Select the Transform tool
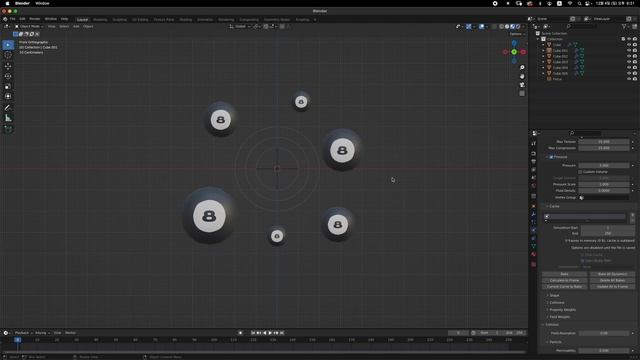The width and height of the screenshot is (640, 360). tap(8, 97)
